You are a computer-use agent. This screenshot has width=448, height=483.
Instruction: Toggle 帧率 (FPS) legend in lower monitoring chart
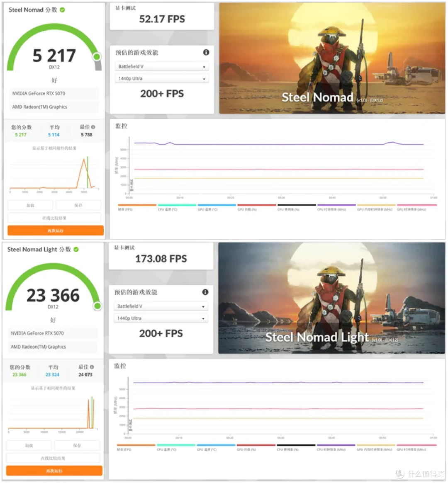[136, 448]
